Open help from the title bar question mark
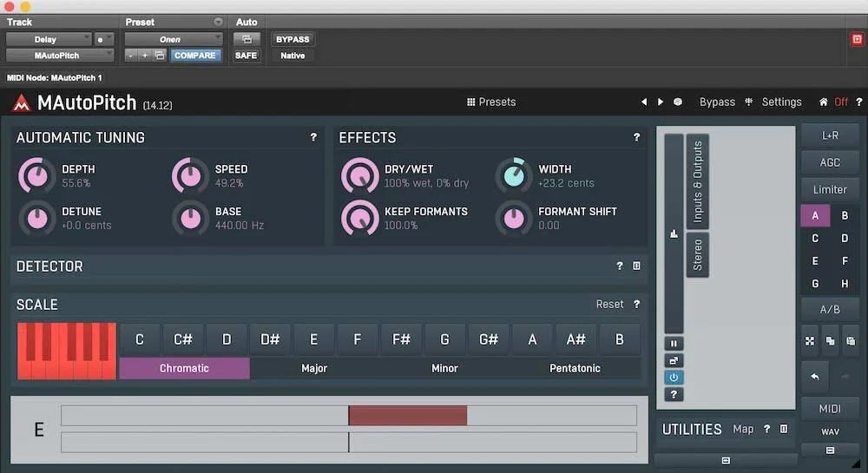Viewport: 868px width, 473px height. click(x=858, y=102)
